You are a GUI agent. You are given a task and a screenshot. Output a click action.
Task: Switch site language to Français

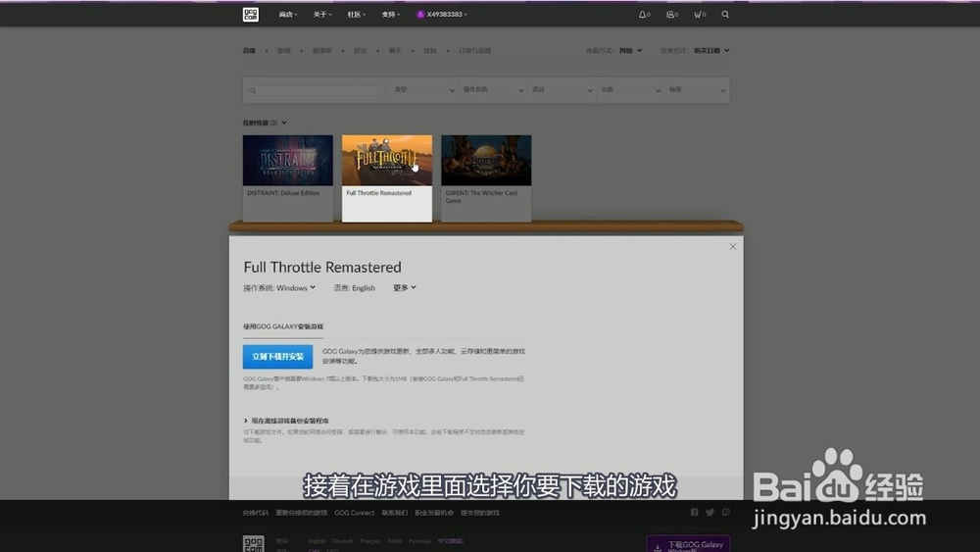coord(370,541)
